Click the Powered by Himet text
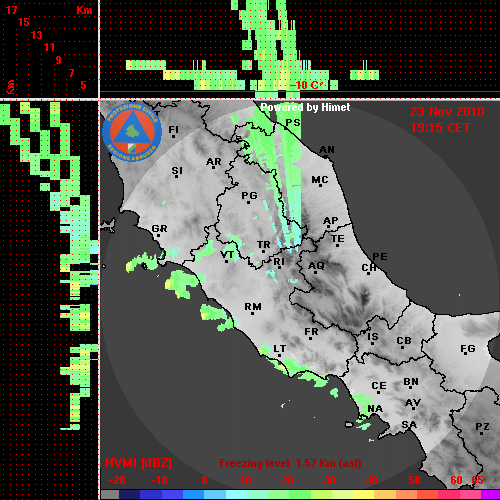The image size is (500, 500). pyautogui.click(x=305, y=107)
